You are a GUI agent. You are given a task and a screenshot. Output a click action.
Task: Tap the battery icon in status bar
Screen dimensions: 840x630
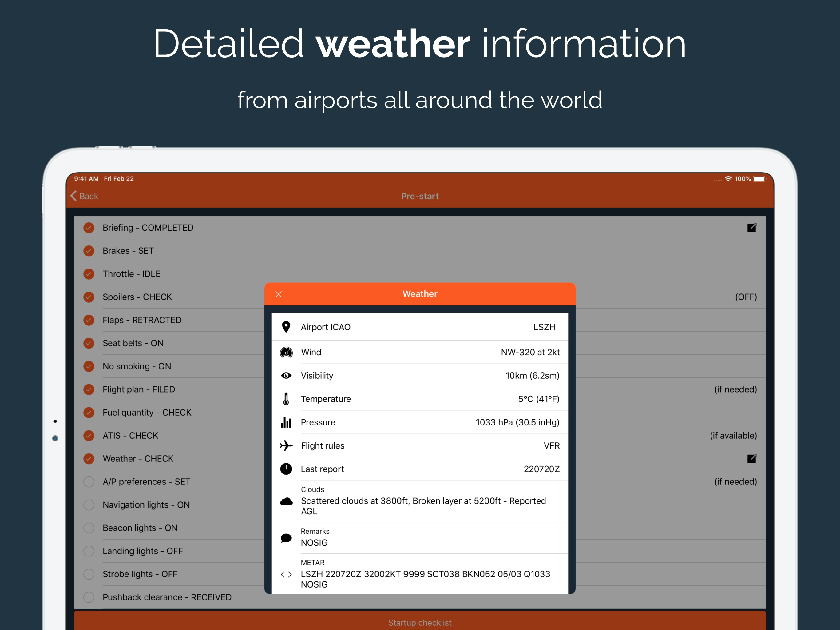coord(759,179)
